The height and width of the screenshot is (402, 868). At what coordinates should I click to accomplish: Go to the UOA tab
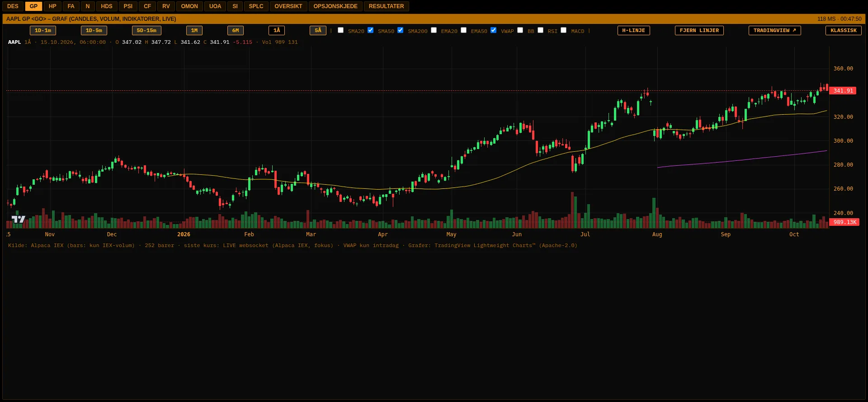(215, 6)
